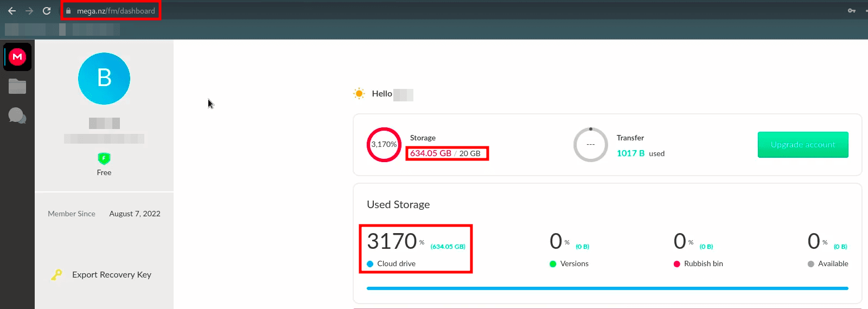
Task: Reload the page with refresh icon
Action: 47,11
